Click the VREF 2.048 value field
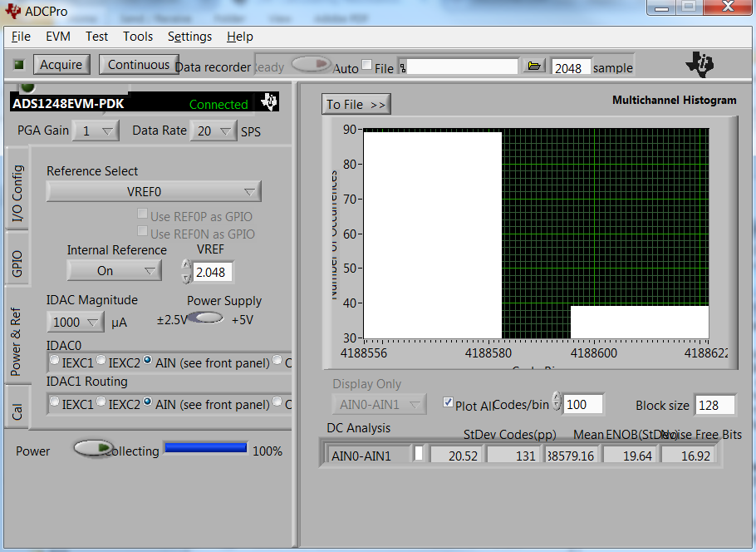The height and width of the screenshot is (552, 756). pyautogui.click(x=212, y=272)
